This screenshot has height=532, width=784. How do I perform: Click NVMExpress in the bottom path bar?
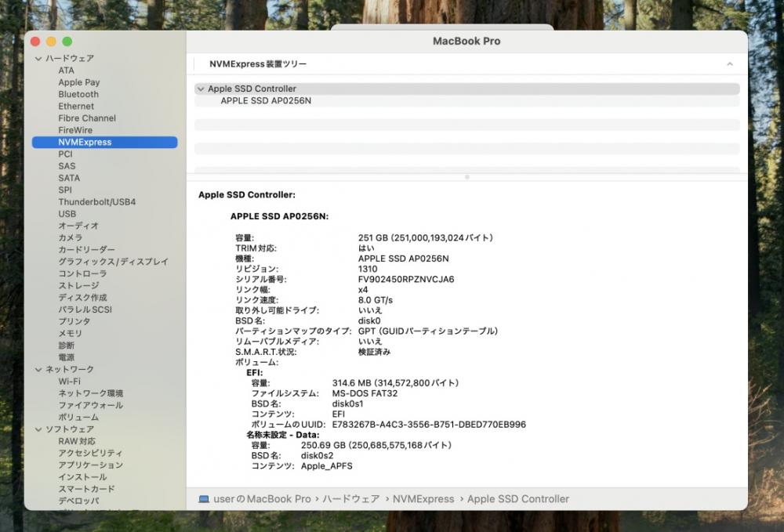click(x=423, y=499)
